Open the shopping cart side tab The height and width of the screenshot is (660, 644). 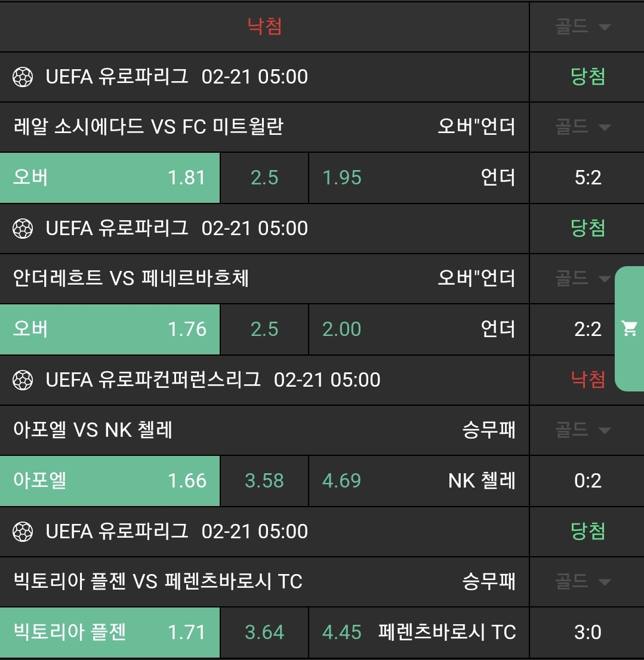coord(630,328)
